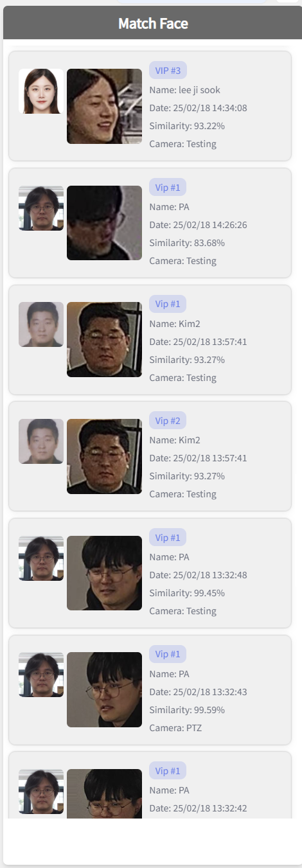This screenshot has width=302, height=868.
Task: Select registered photo in the 14:26:26 match
Action: coord(41,208)
